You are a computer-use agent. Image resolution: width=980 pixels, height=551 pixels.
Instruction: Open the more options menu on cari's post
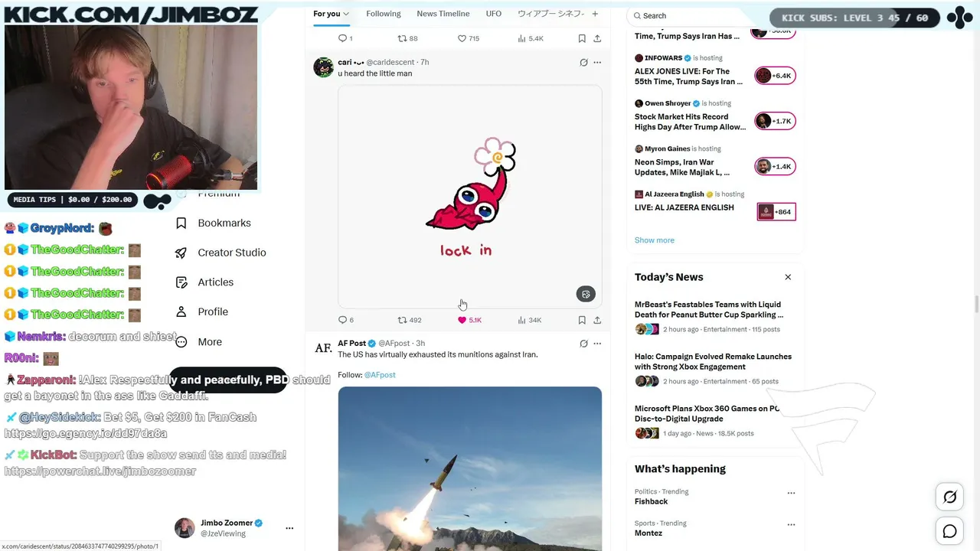pos(597,63)
